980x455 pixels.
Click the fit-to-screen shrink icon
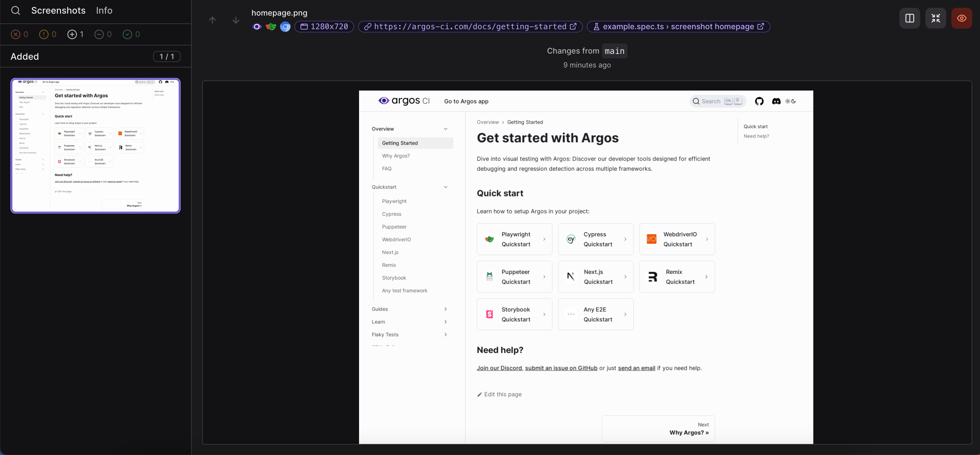click(x=935, y=18)
